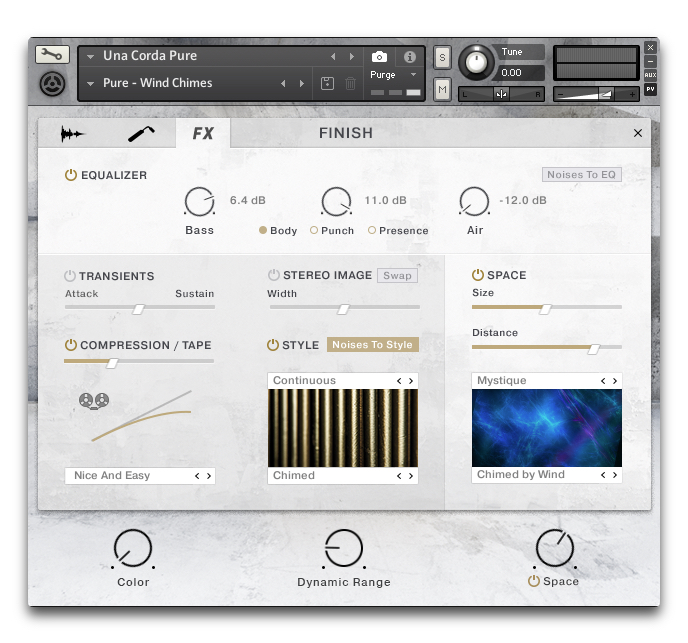688x643 pixels.
Task: Select the Presence EQ mode
Action: [372, 230]
